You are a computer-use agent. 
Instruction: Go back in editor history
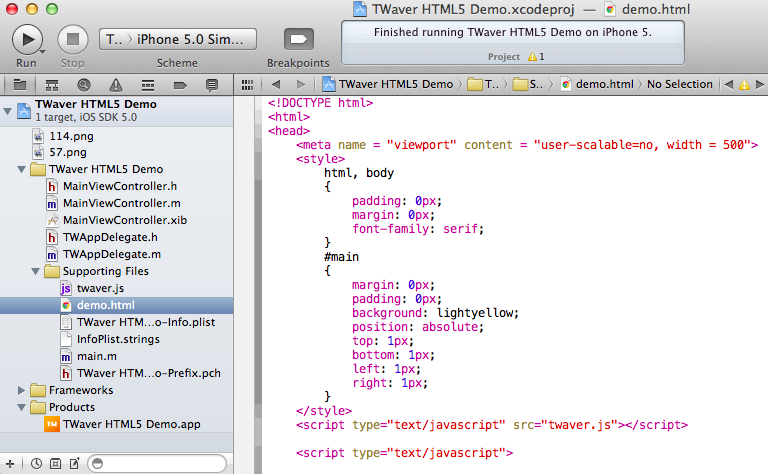(x=276, y=84)
